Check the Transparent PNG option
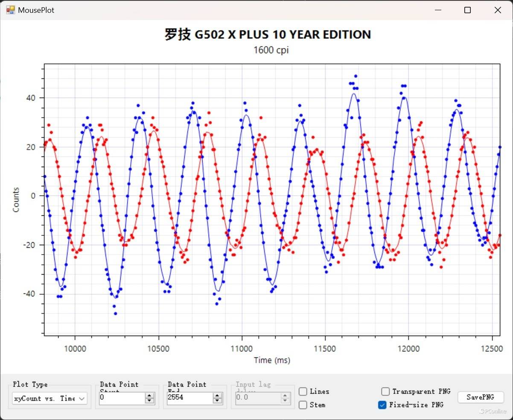The width and height of the screenshot is (513, 420). [385, 391]
